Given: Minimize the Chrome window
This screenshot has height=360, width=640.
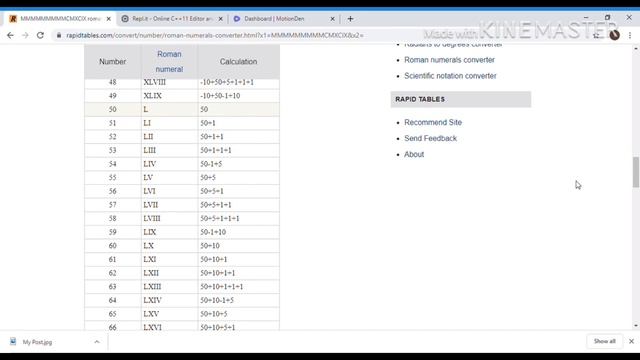Looking at the screenshot, I should click(586, 18).
